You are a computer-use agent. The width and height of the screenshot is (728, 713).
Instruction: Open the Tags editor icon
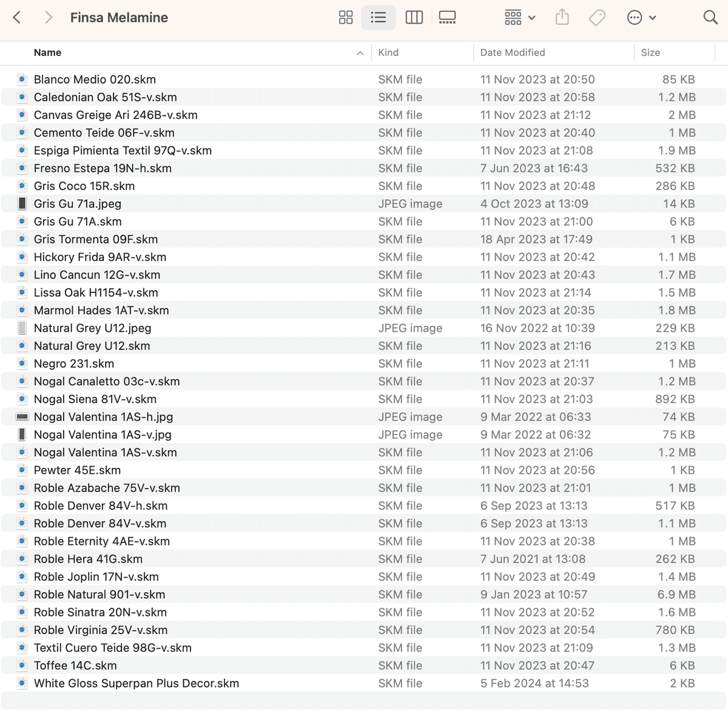tap(597, 18)
